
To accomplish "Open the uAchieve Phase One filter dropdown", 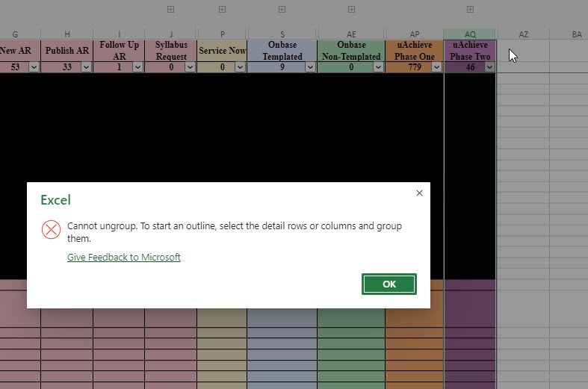I will coord(436,67).
